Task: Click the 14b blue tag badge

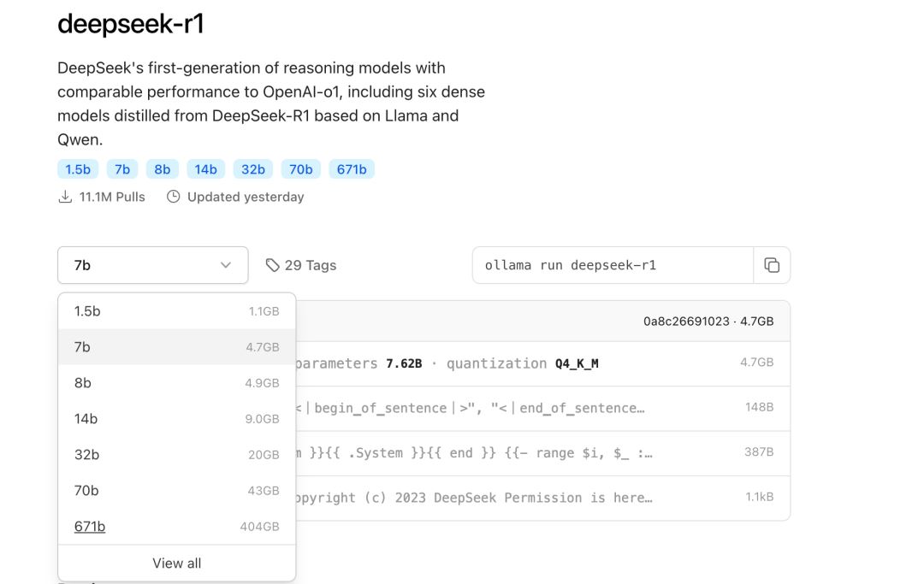Action: pyautogui.click(x=205, y=169)
